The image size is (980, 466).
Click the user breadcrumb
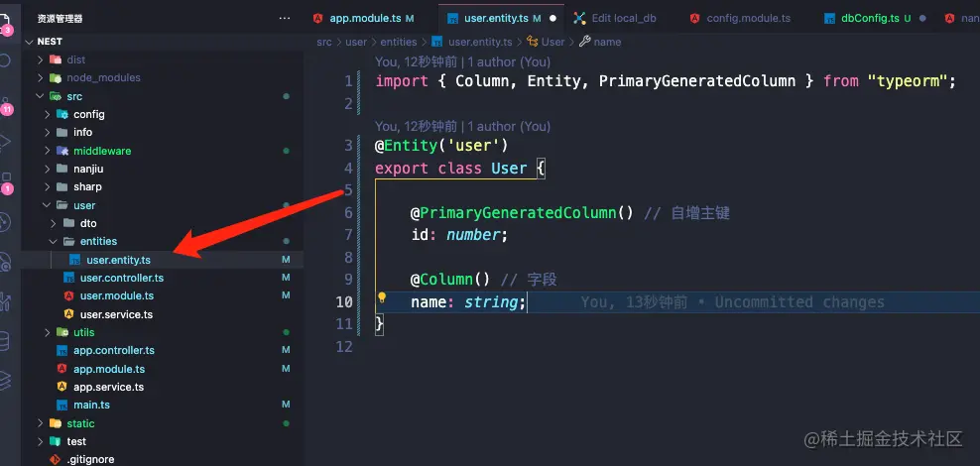tap(356, 42)
